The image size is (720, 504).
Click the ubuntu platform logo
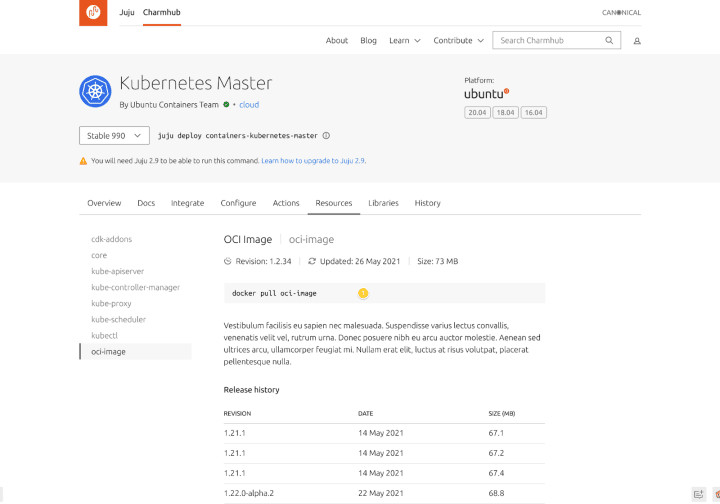486,94
